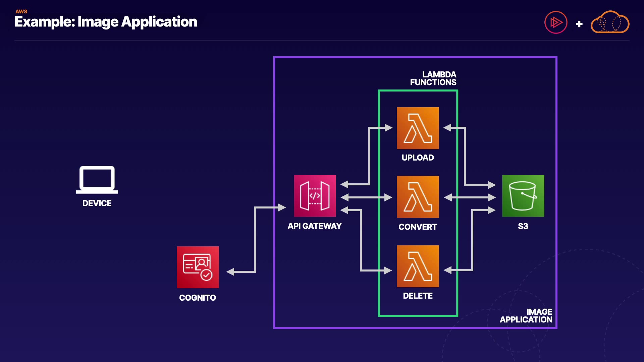Click the plus sign between logos
This screenshot has height=362, width=644.
(579, 24)
